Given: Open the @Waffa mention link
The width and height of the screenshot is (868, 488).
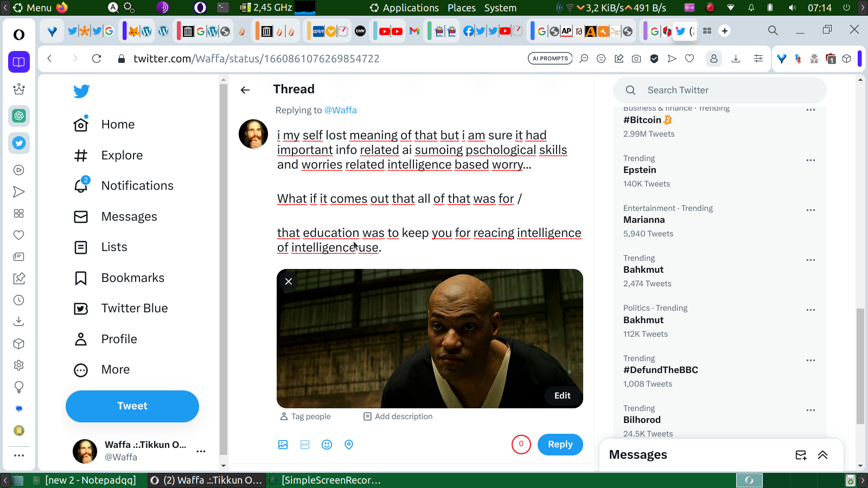Looking at the screenshot, I should 341,110.
